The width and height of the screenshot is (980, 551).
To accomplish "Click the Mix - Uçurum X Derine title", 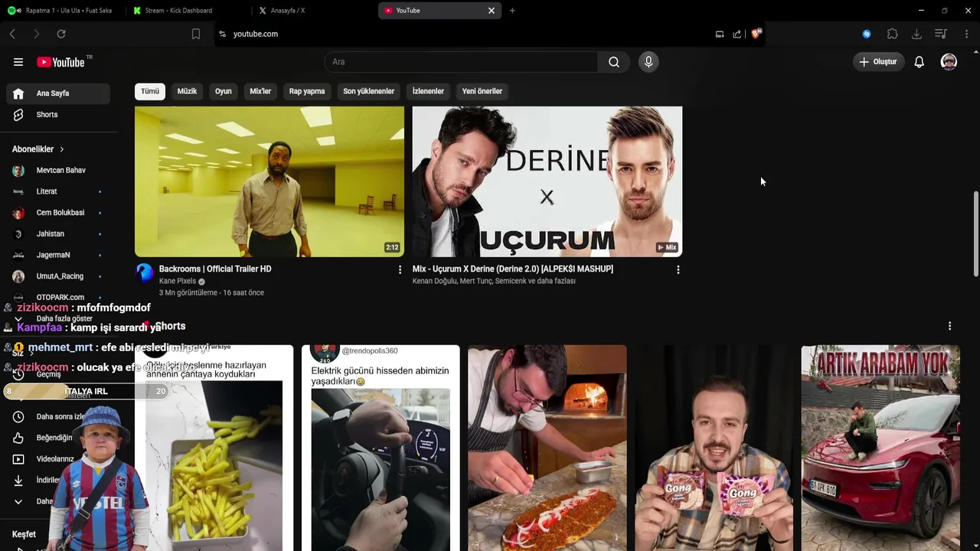I will click(513, 269).
